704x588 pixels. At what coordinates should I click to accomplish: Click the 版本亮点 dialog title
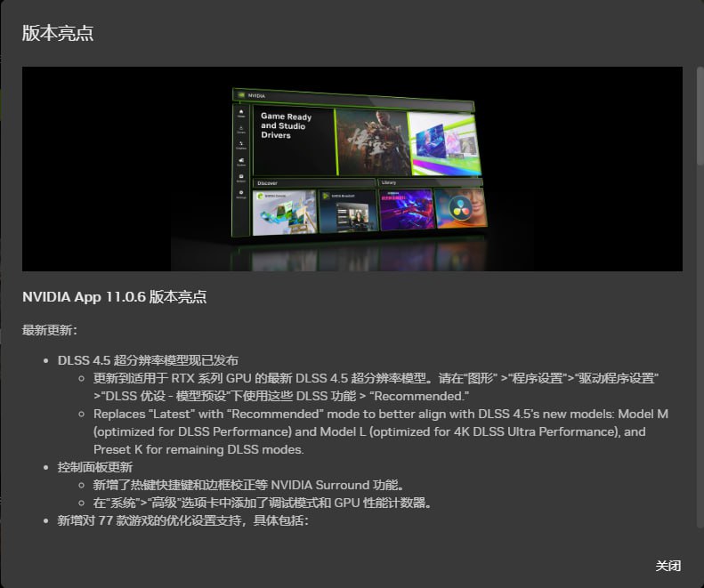tap(58, 33)
